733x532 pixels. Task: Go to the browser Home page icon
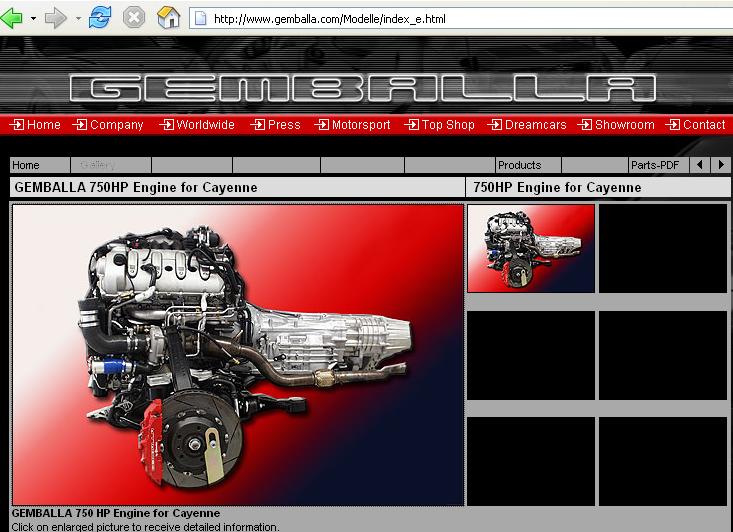coord(169,18)
